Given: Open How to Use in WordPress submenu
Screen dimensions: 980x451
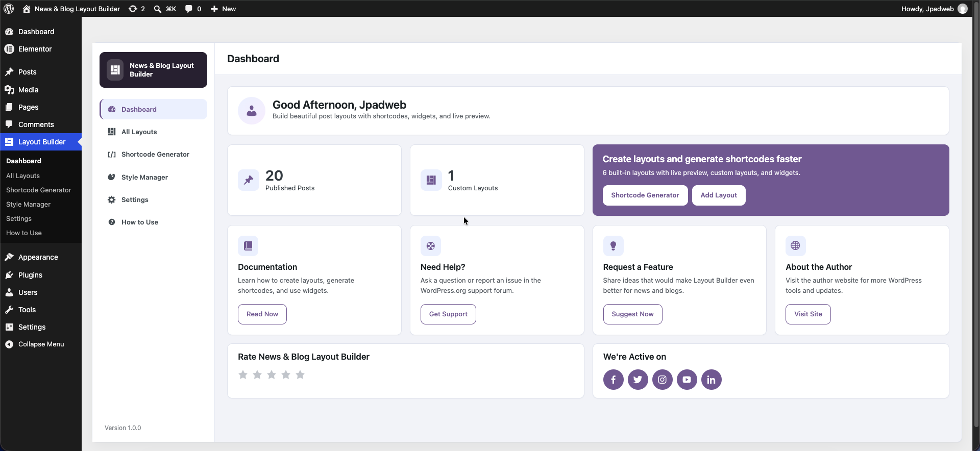Looking at the screenshot, I should (24, 233).
